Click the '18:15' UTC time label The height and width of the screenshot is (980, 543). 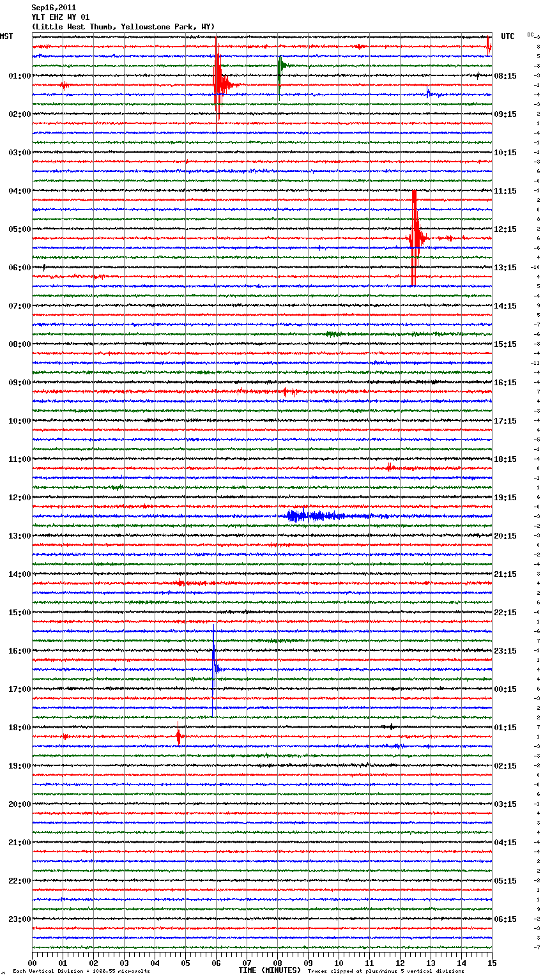[505, 459]
